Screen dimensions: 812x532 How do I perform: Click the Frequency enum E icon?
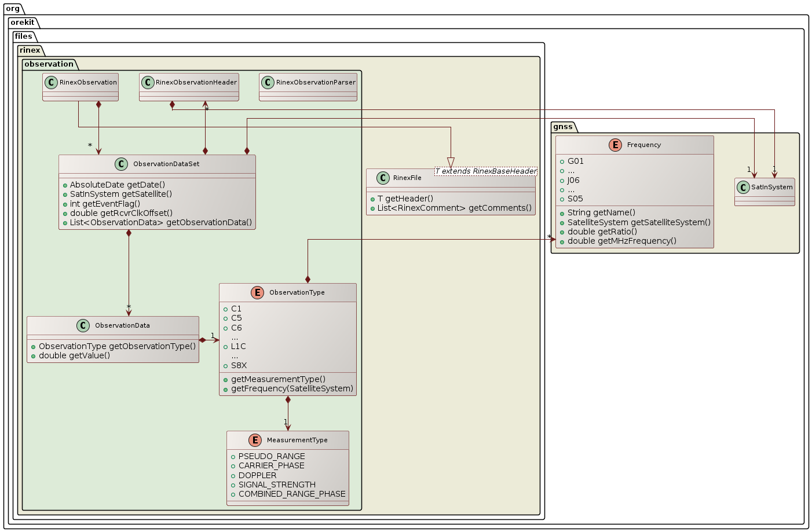tap(616, 145)
